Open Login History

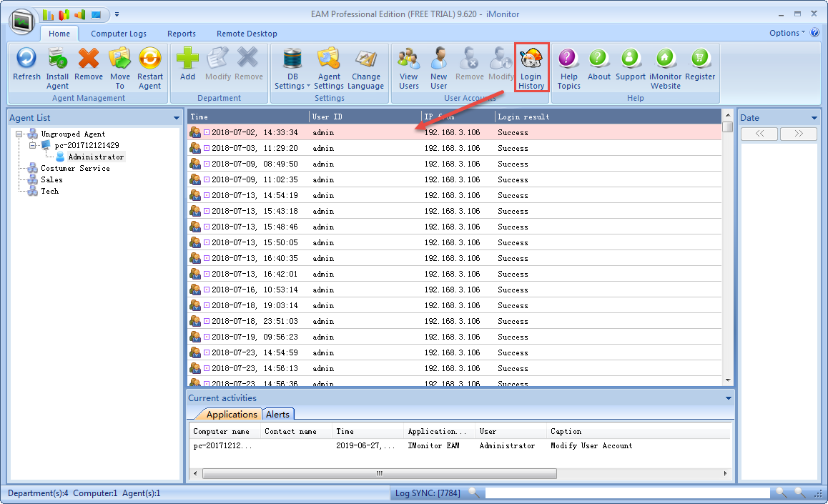click(x=532, y=69)
